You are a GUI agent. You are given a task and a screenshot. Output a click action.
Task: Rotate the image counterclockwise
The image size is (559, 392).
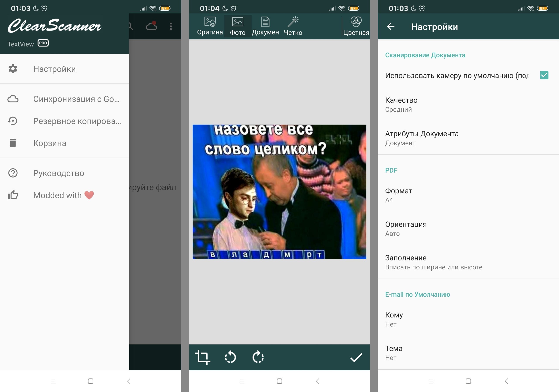(230, 357)
